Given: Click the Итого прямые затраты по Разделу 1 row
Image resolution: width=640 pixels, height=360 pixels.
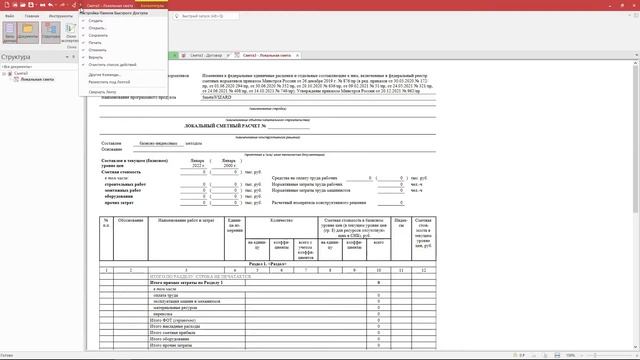Looking at the screenshot, I should pyautogui.click(x=267, y=282).
